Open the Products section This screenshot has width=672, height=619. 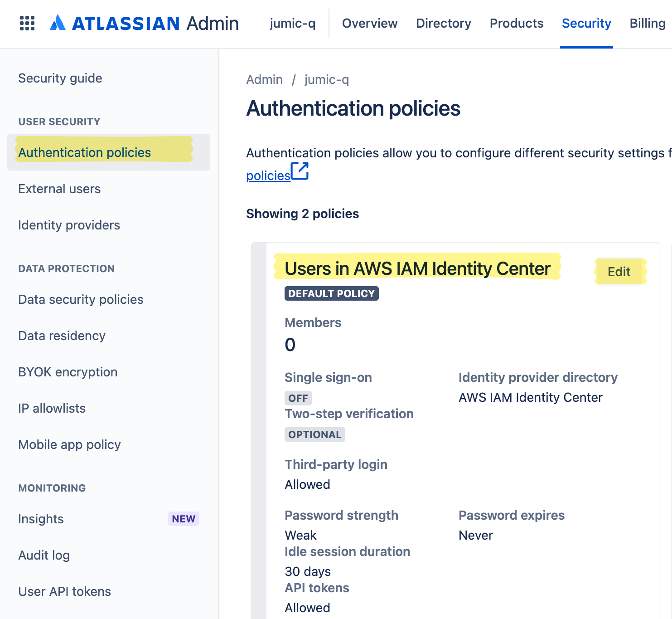pyautogui.click(x=516, y=23)
